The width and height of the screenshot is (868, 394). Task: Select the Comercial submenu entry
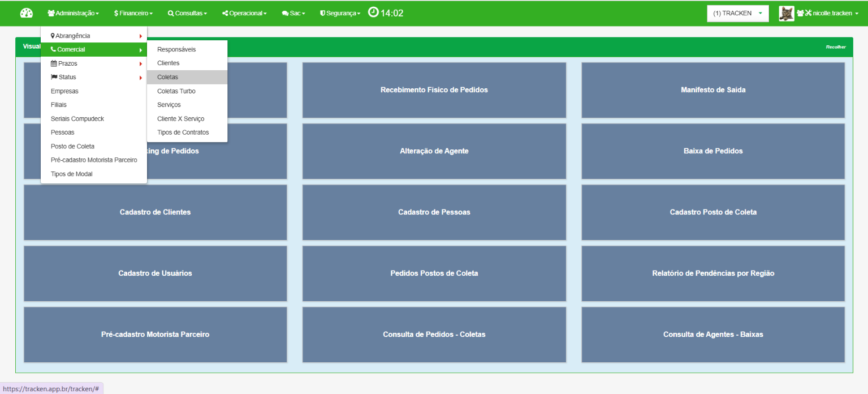(x=94, y=50)
